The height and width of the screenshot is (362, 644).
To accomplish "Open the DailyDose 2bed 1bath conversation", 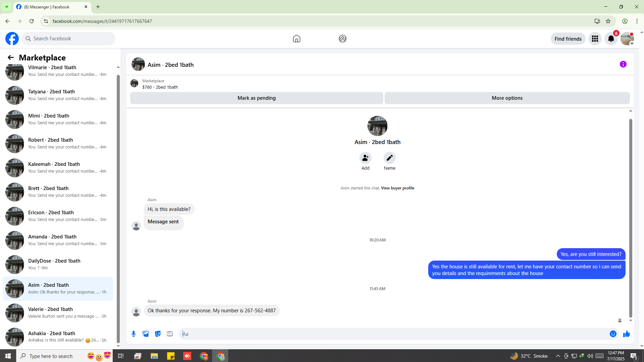I will (x=58, y=264).
